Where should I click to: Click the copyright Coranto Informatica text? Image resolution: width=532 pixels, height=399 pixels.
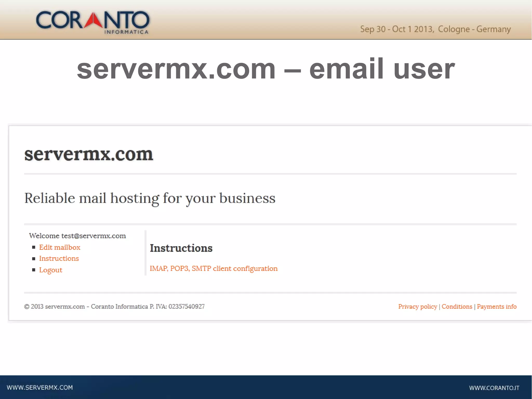(x=114, y=306)
